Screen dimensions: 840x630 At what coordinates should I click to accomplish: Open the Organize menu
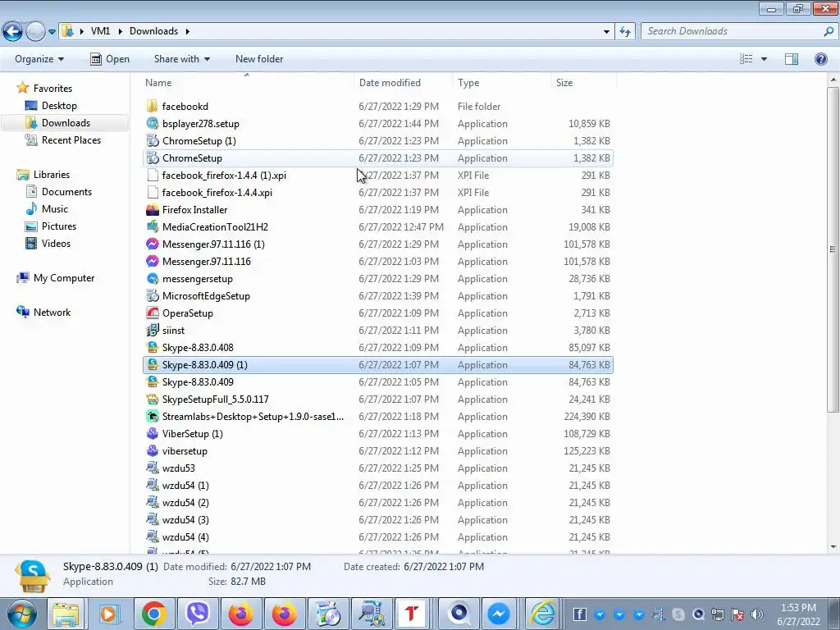click(x=39, y=59)
